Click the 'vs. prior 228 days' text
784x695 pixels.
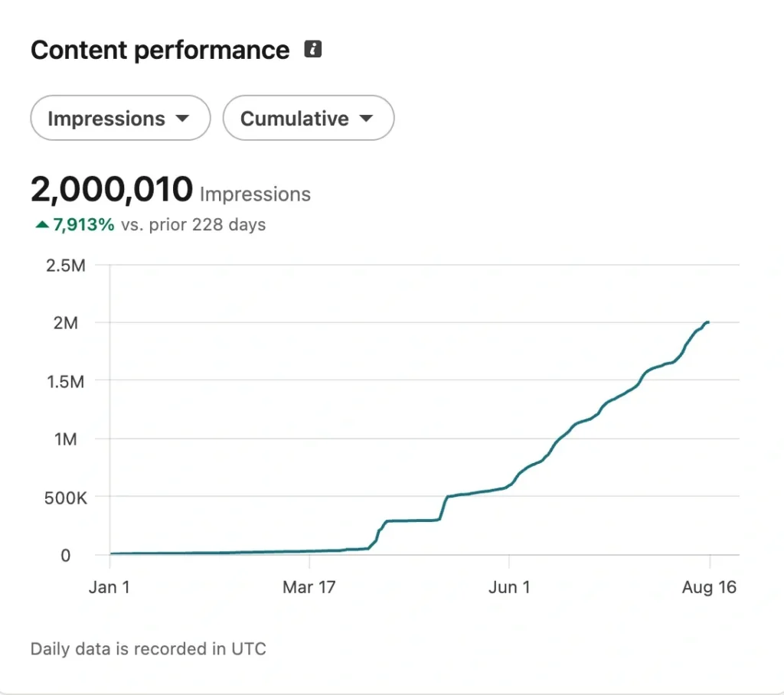click(193, 225)
